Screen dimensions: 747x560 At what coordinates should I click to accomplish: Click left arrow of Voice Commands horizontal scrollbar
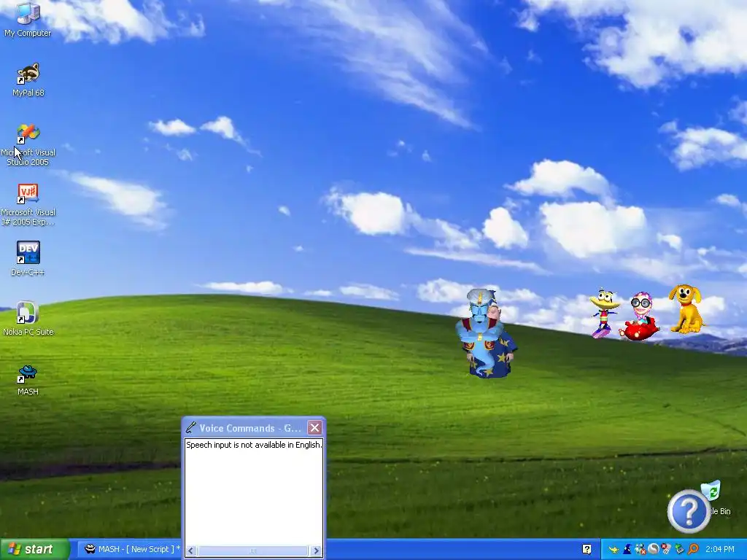coord(190,551)
